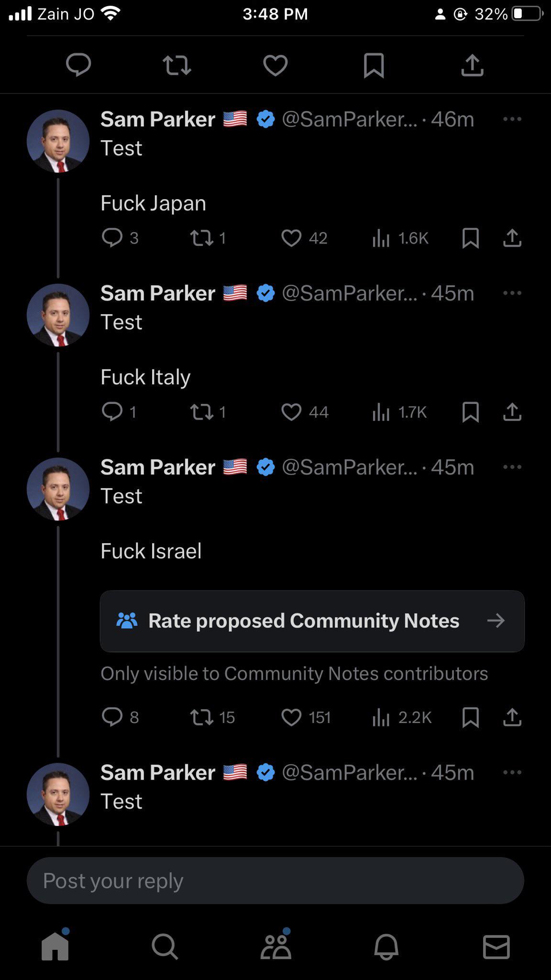Go to the Home tab
This screenshot has height=980, width=551.
click(x=55, y=947)
